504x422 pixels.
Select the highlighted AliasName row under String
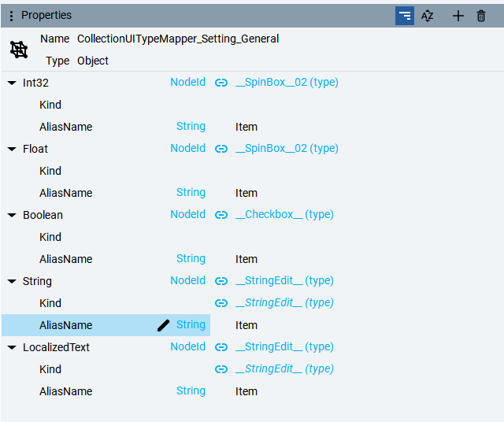point(66,325)
